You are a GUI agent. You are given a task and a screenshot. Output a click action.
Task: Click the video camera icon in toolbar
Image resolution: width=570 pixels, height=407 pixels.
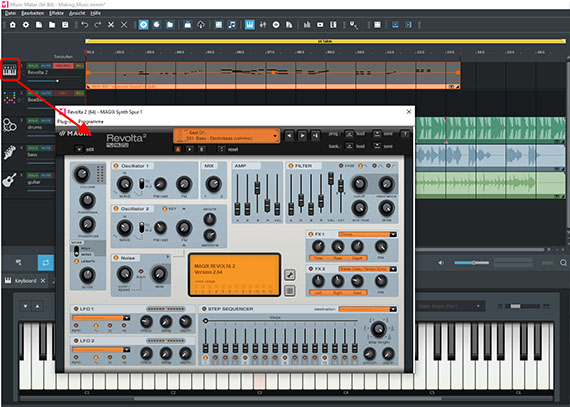coord(320,25)
